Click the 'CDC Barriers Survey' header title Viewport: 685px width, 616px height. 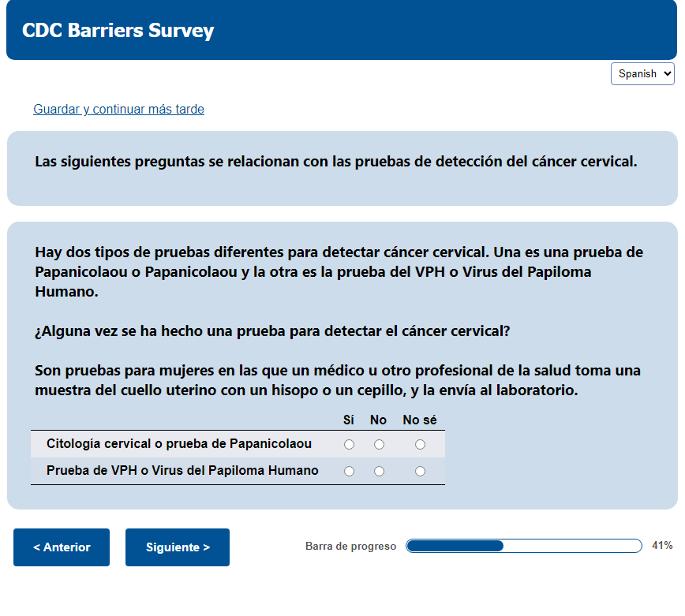(118, 31)
